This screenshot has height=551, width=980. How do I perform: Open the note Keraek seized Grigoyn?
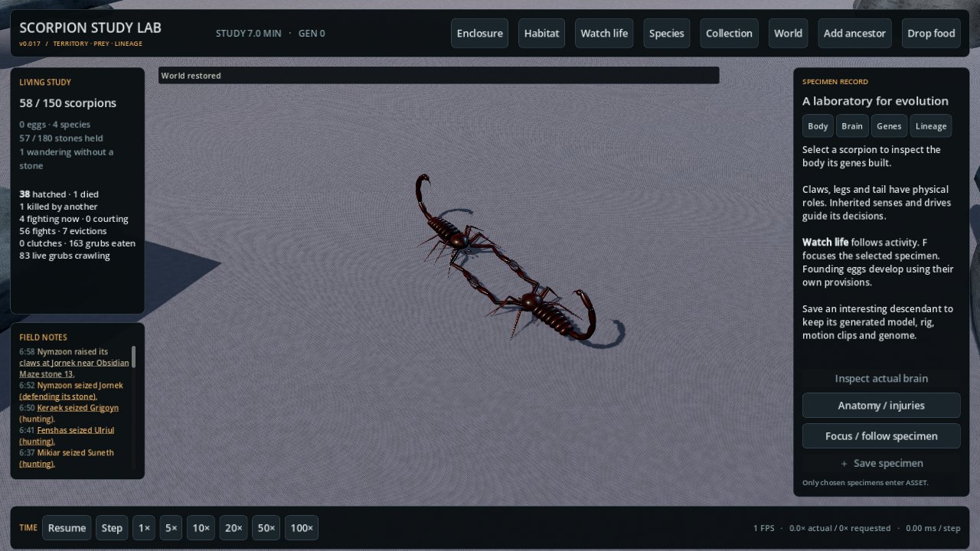(69, 413)
